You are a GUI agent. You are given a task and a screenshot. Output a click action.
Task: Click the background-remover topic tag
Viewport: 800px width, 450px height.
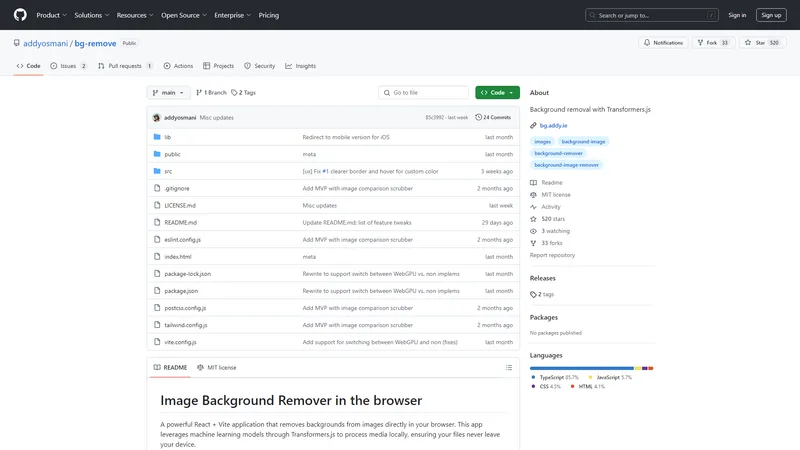[x=558, y=153]
